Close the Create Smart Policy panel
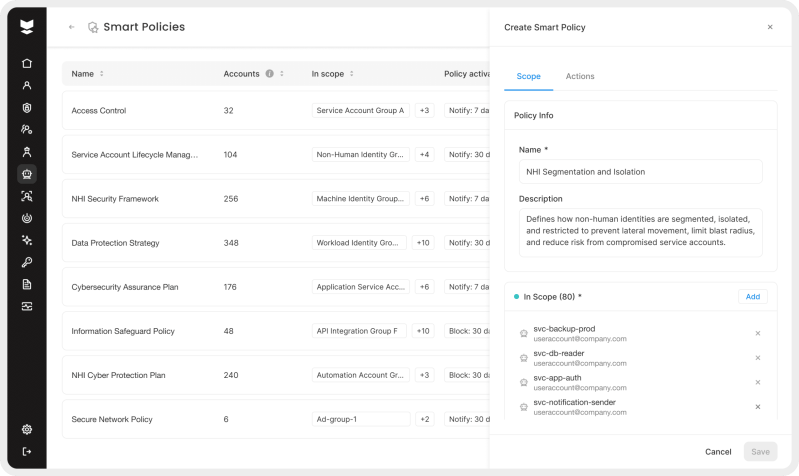The height and width of the screenshot is (476, 799). [x=770, y=27]
